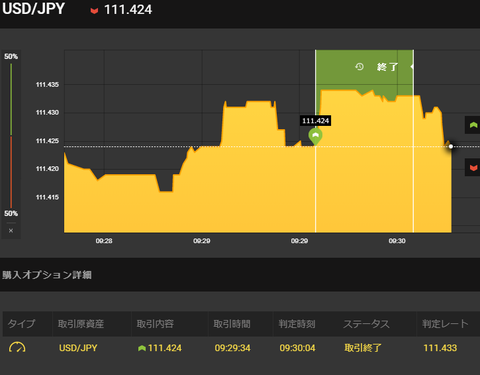Screen dimensions: 480x375
Task: Click the clock history icon beside 終了
Action: coord(359,67)
